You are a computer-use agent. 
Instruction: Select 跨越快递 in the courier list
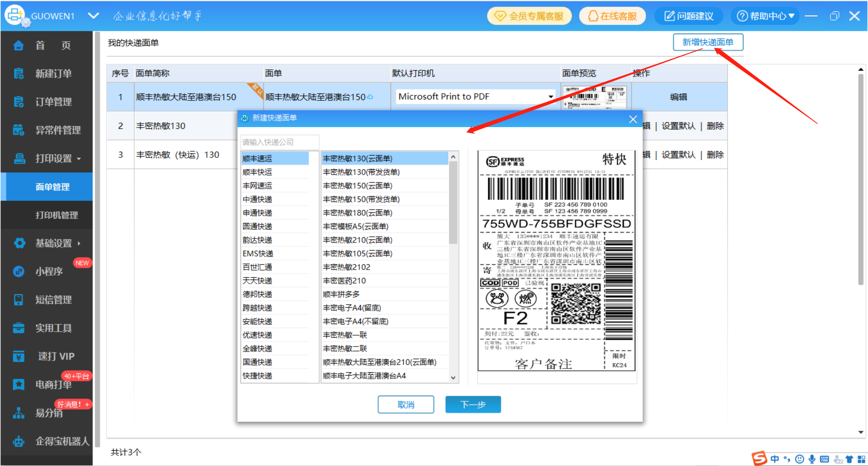pos(275,308)
